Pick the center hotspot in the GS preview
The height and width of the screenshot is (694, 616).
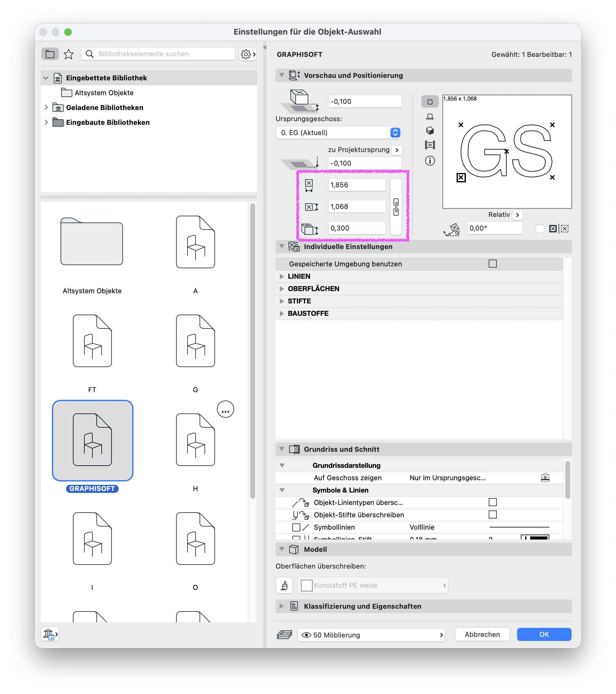pos(506,151)
